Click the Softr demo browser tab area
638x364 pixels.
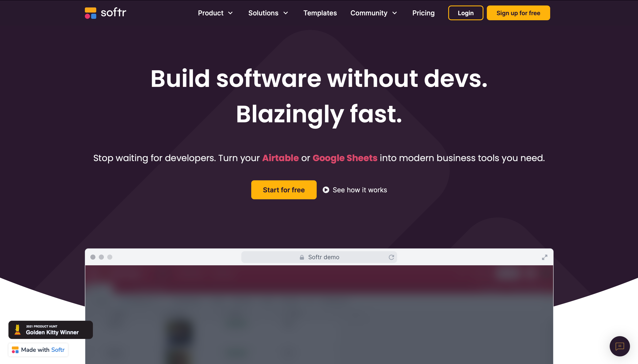[319, 257]
